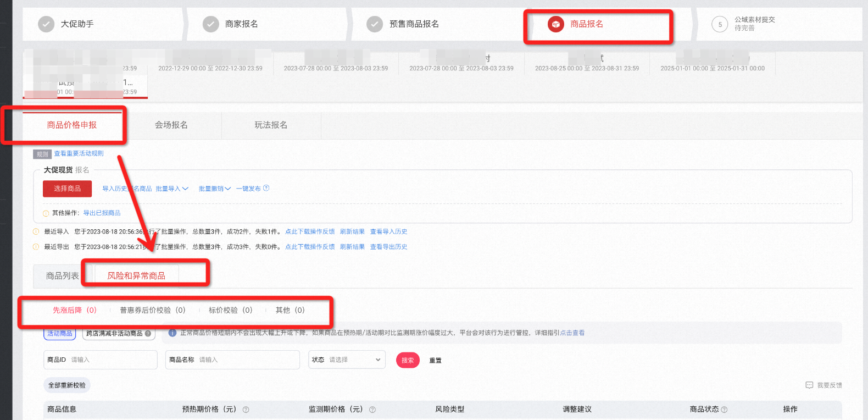The width and height of the screenshot is (868, 420).
Task: Select the 活动商品 tag toggle
Action: tap(60, 333)
